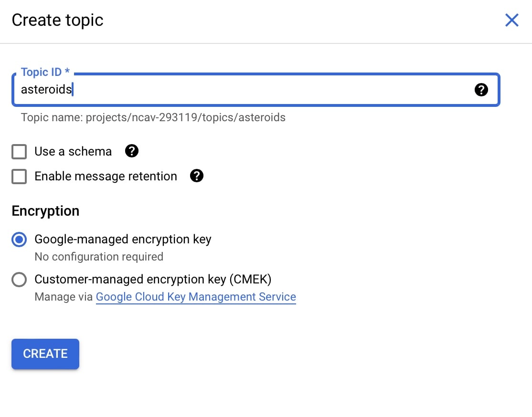Show help tooltip for Use a schema

point(132,151)
